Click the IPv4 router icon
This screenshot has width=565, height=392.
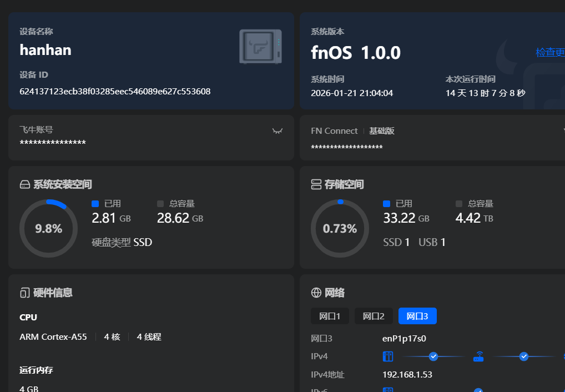(x=478, y=356)
